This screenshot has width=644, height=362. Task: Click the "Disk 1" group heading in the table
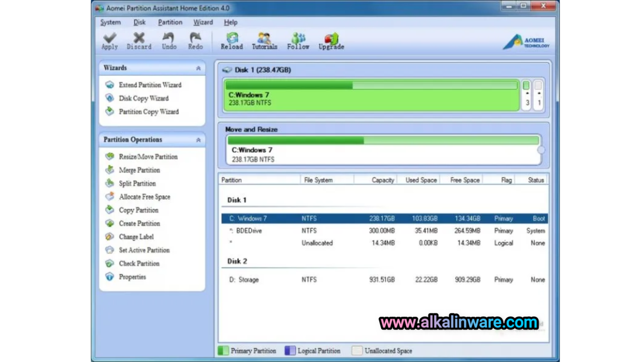click(237, 200)
